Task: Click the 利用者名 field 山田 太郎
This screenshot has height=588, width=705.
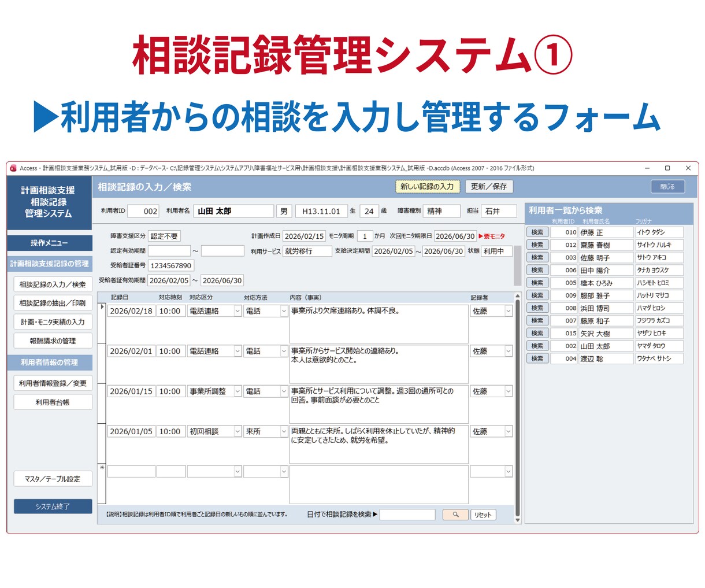Action: pos(233,211)
